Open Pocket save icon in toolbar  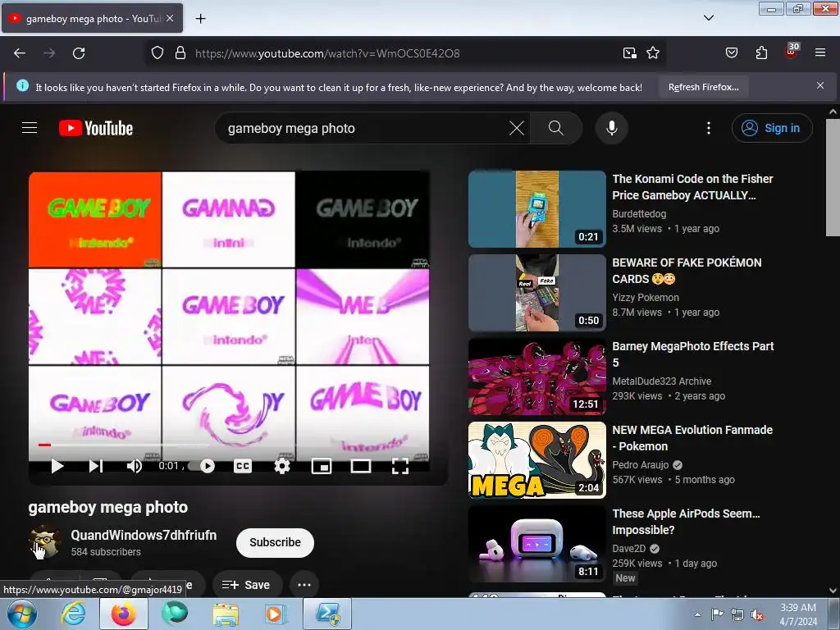pyautogui.click(x=731, y=53)
